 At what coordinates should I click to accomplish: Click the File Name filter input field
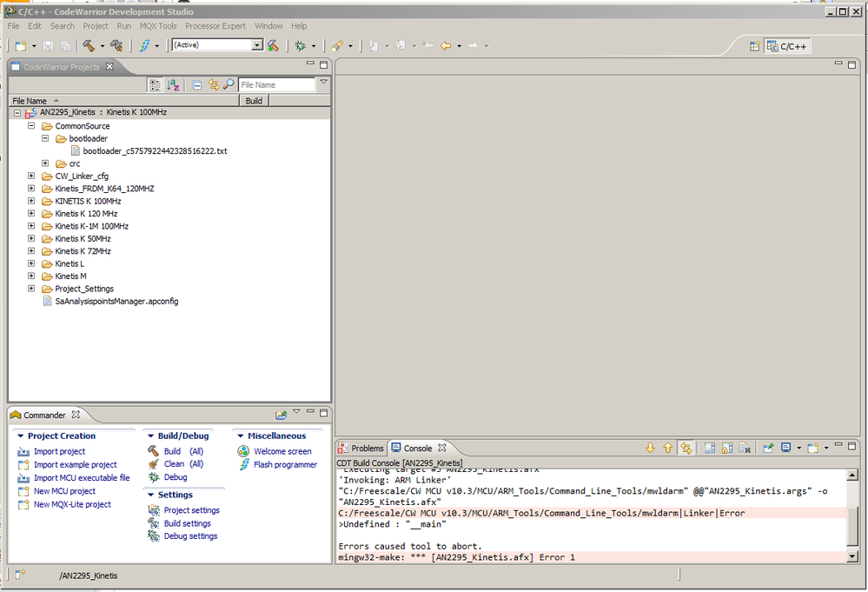277,84
